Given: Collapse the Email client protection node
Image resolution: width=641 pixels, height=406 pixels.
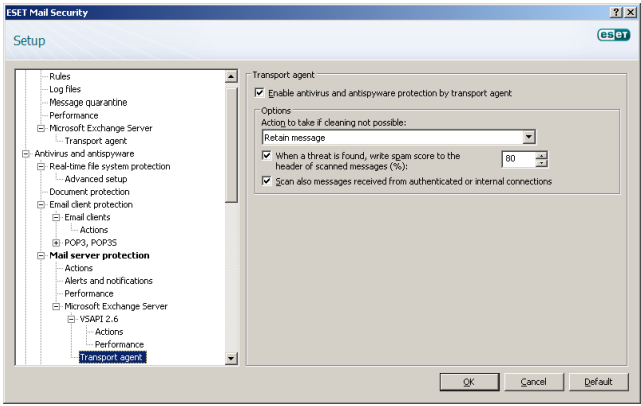Looking at the screenshot, I should (x=41, y=204).
